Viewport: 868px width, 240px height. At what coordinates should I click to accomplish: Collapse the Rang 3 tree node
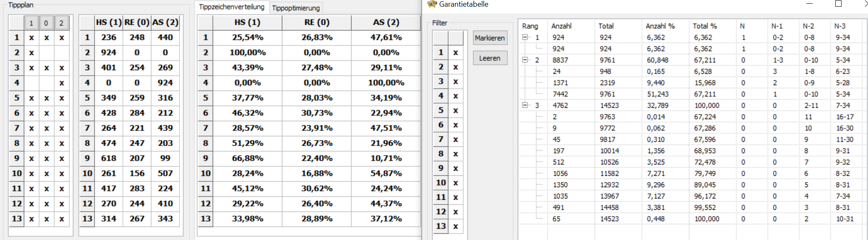point(525,105)
